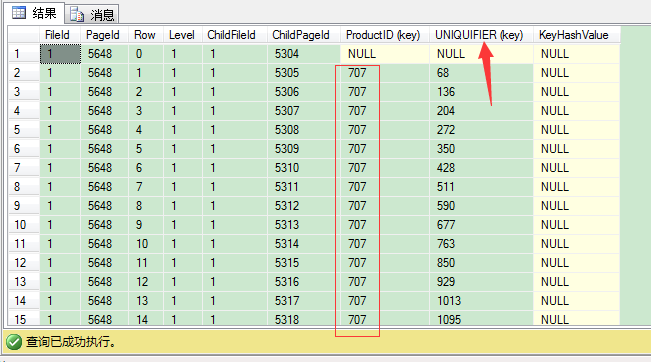The width and height of the screenshot is (651, 362).
Task: Click UNIQUIFIER cell value 272
Action: 481,130
